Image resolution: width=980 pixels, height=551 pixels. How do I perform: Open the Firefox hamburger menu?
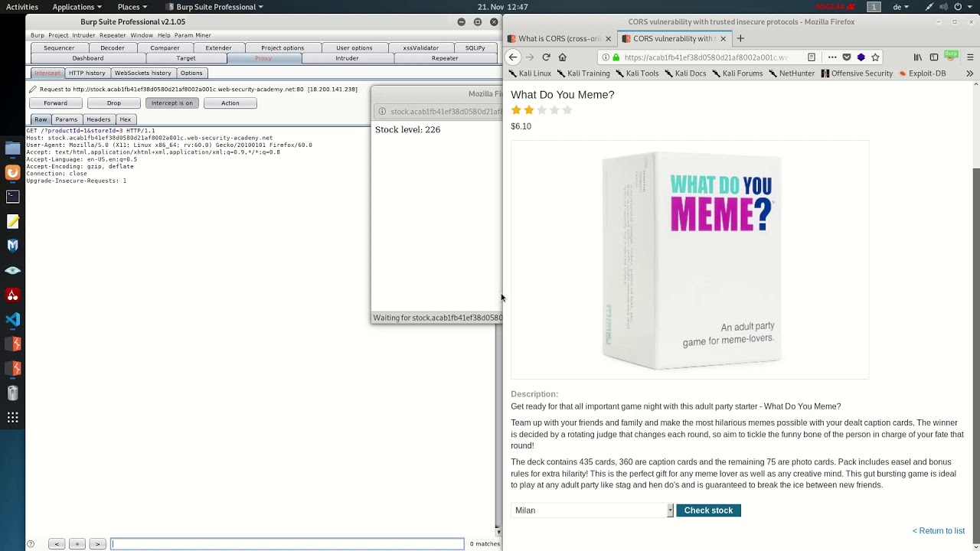click(970, 57)
